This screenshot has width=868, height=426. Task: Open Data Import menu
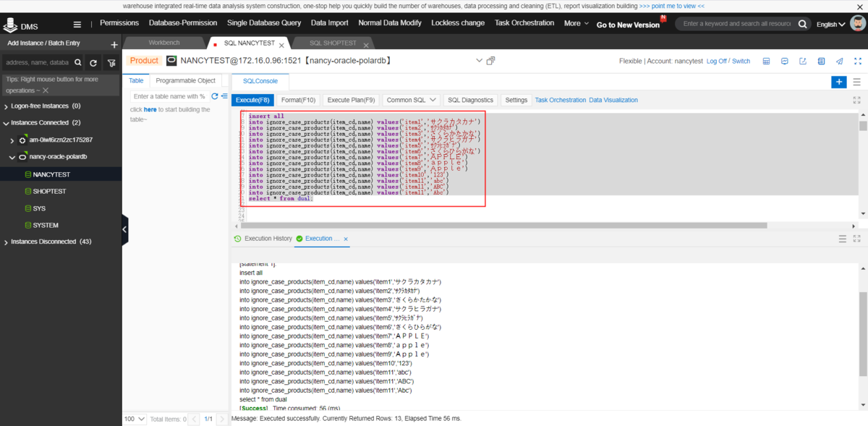[330, 23]
